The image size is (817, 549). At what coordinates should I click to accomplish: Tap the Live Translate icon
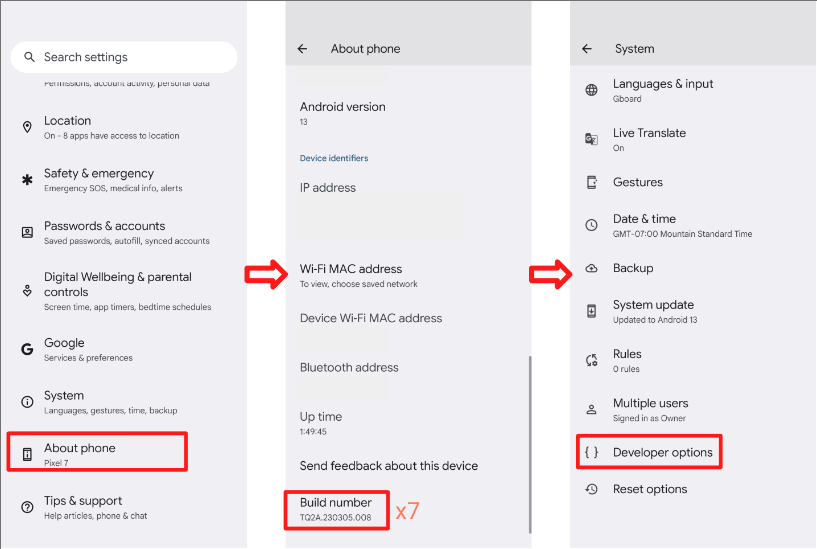[x=592, y=139]
